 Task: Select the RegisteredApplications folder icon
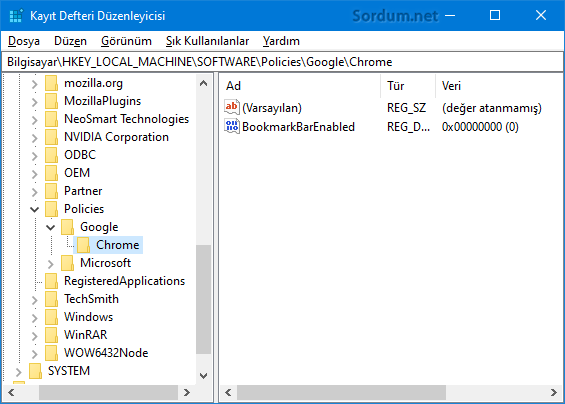click(52, 281)
